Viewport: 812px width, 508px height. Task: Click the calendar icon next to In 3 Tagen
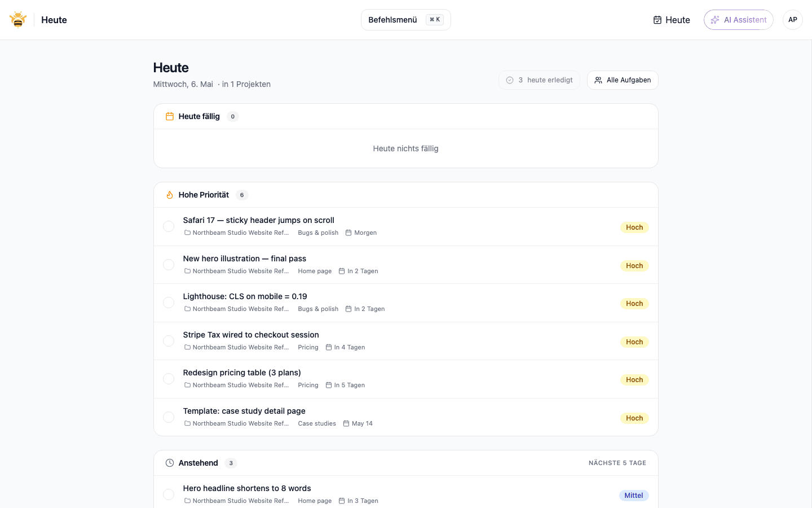point(342,501)
